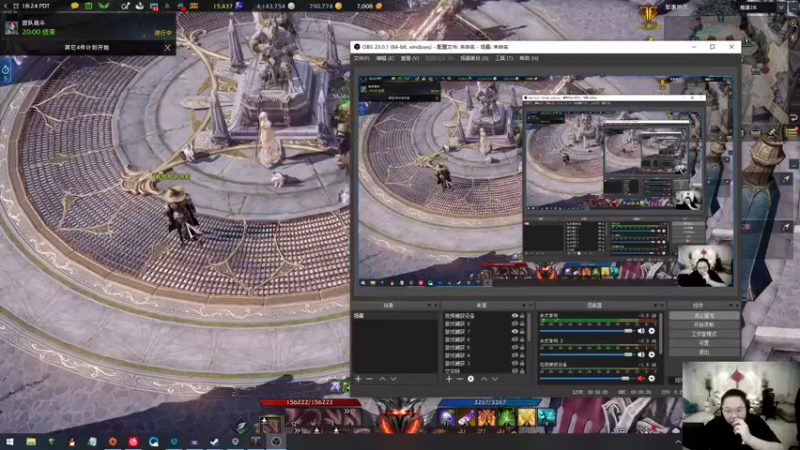The height and width of the screenshot is (450, 800).
Task: Click the Exit button in OBS Controls
Action: click(704, 352)
